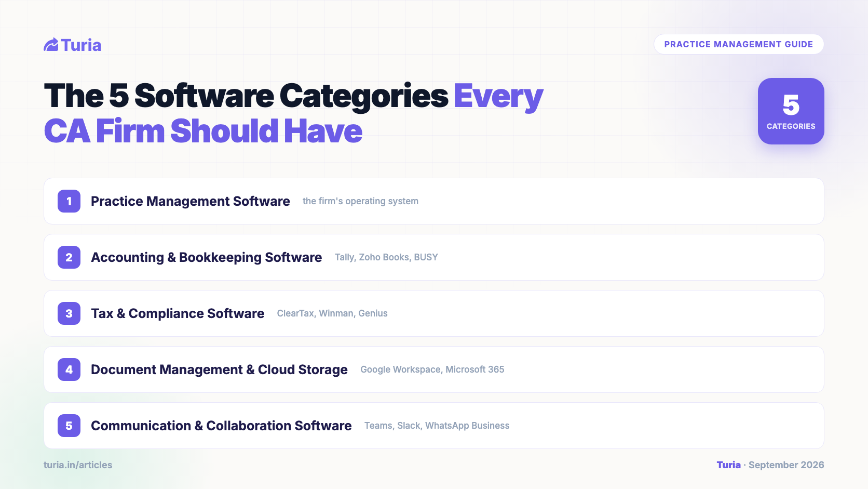Click the purple 5 Categories tile
Screen dimensions: 868x489
791,111
